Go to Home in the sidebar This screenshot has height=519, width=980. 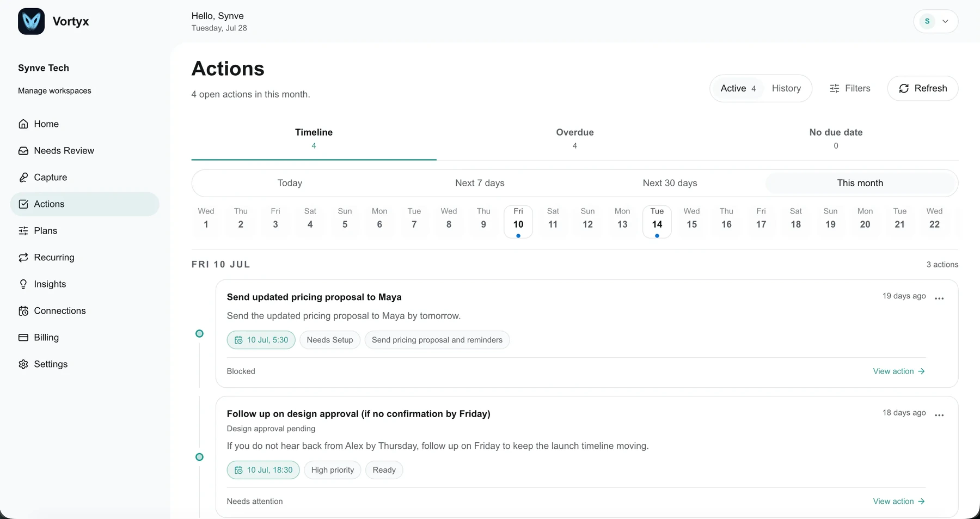coord(84,124)
